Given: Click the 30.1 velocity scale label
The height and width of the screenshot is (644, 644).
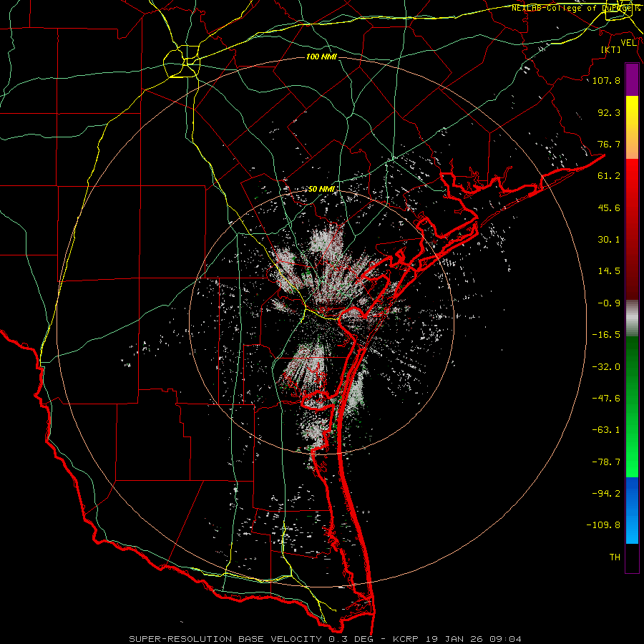Looking at the screenshot, I should coord(609,240).
